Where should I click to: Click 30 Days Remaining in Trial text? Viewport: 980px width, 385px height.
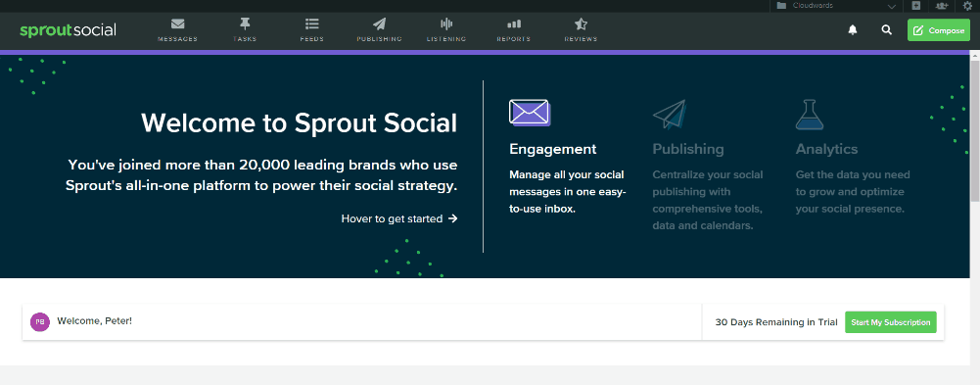[776, 322]
